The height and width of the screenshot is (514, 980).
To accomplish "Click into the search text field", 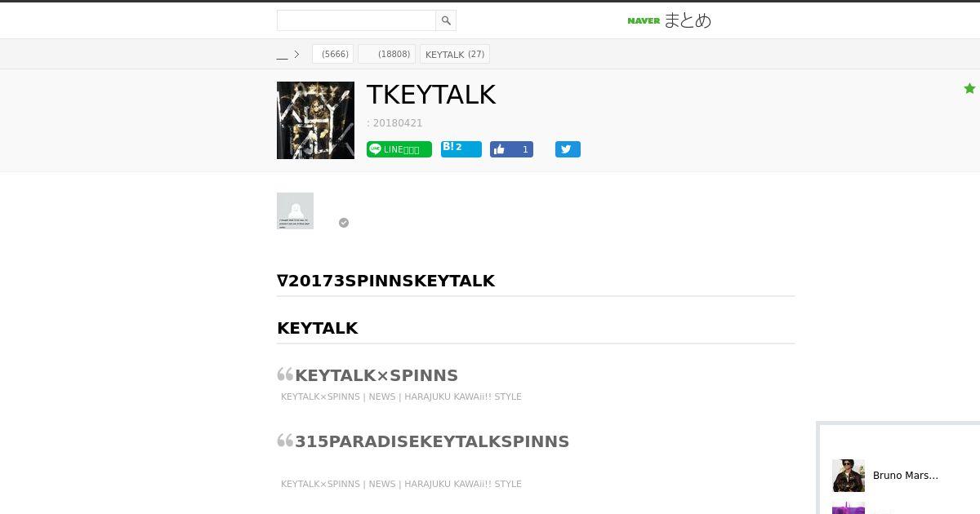I will pos(356,20).
